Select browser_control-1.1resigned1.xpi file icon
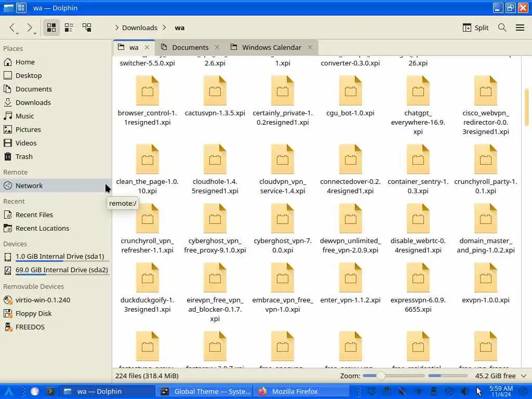 pyautogui.click(x=147, y=90)
